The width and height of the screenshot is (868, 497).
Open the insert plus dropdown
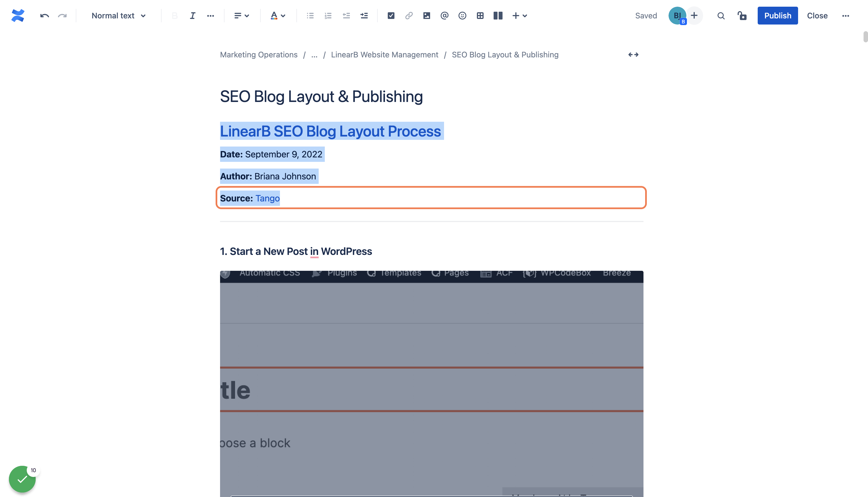click(520, 16)
